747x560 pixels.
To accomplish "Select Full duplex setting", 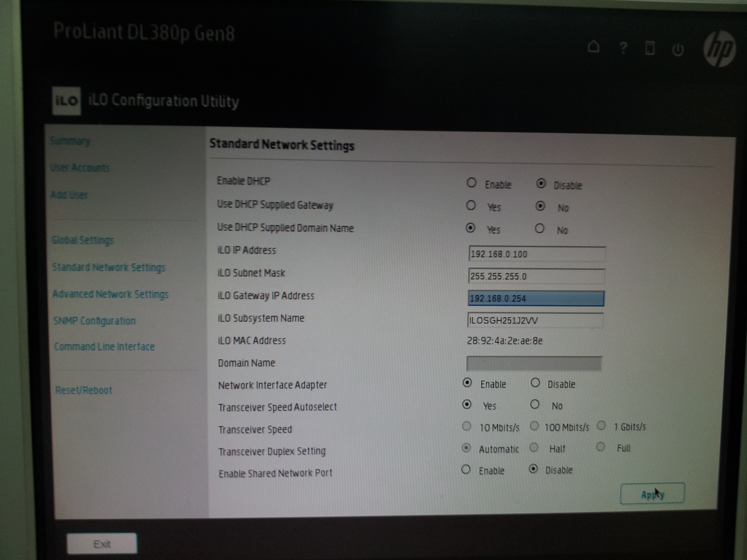I will [x=600, y=447].
